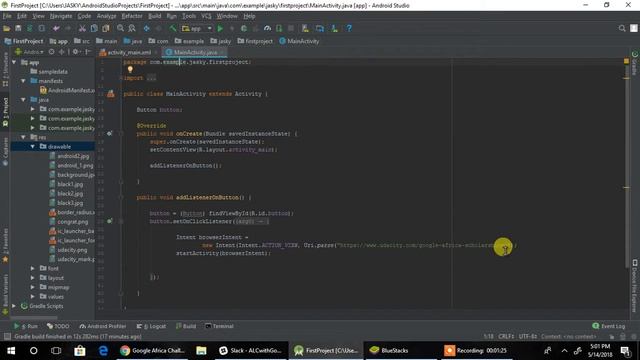The width and height of the screenshot is (640, 360).
Task: Open the Event Log button
Action: click(x=609, y=326)
